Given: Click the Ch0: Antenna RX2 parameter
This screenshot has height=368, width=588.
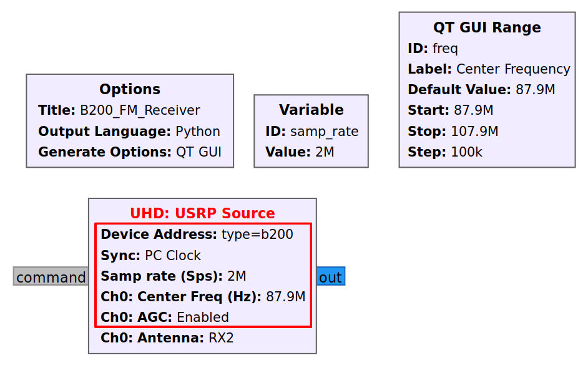Looking at the screenshot, I should click(x=167, y=338).
